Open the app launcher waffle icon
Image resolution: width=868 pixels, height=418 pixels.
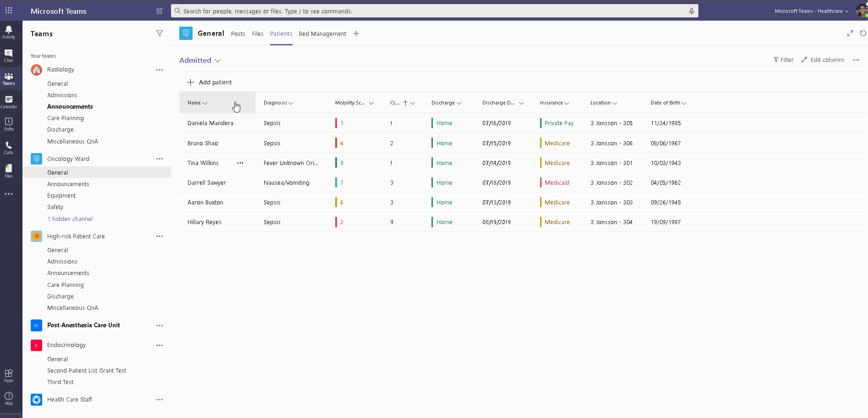click(x=9, y=10)
